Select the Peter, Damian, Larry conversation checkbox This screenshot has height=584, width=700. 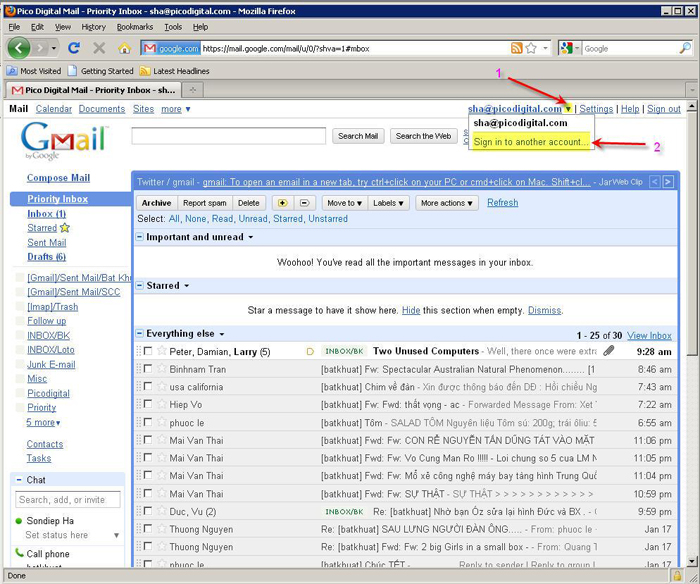click(x=148, y=351)
